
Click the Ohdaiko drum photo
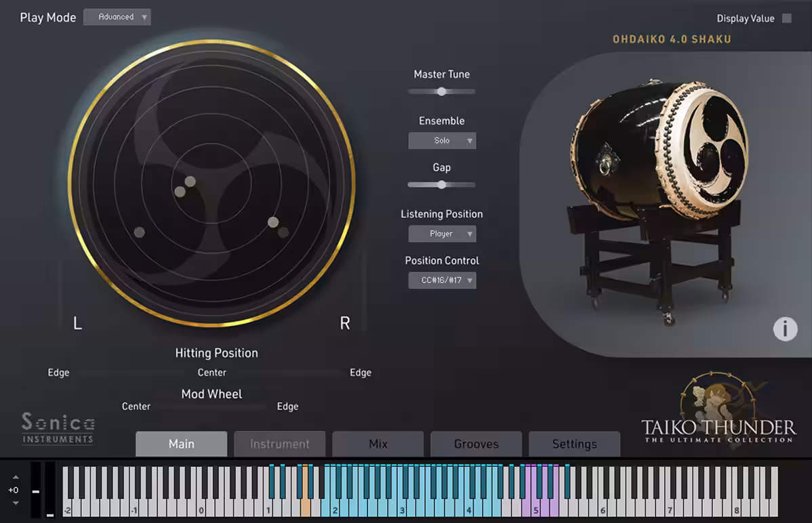point(657,202)
